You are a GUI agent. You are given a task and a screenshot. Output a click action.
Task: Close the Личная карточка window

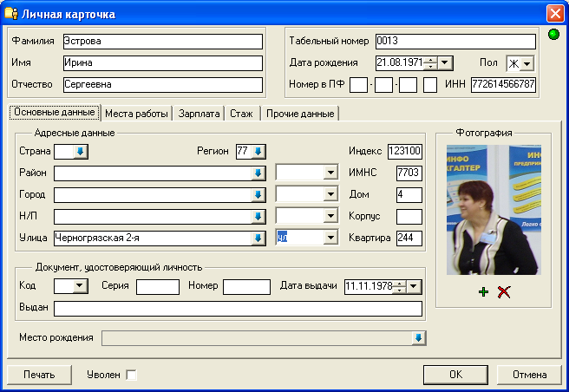[x=555, y=14]
